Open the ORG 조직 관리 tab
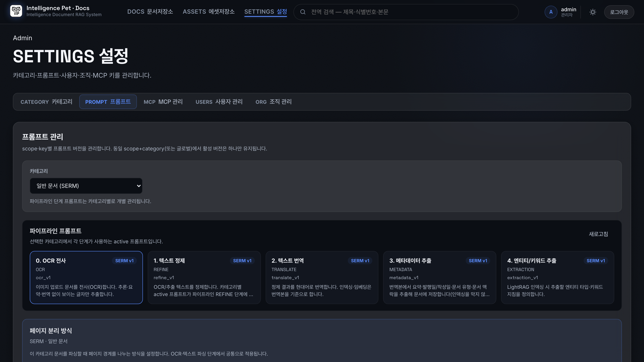This screenshot has width=644, height=362. pyautogui.click(x=273, y=102)
